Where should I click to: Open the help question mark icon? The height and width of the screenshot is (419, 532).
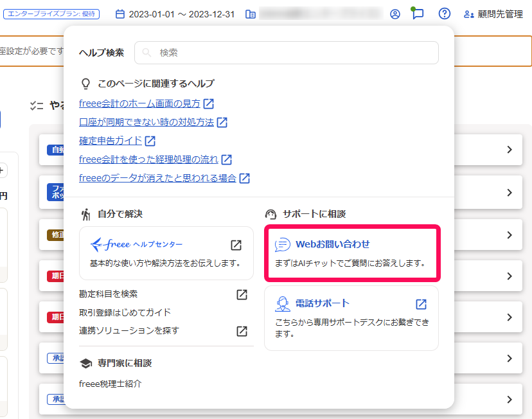pyautogui.click(x=444, y=13)
